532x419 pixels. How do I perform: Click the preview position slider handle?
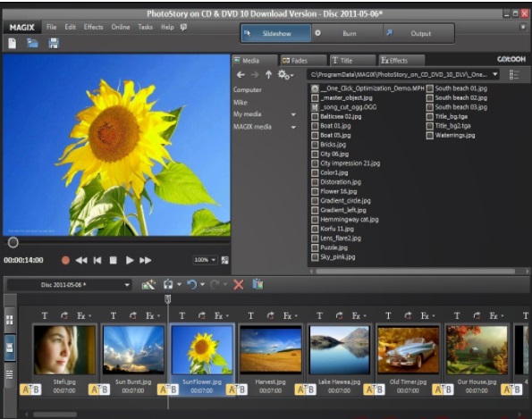[13, 242]
